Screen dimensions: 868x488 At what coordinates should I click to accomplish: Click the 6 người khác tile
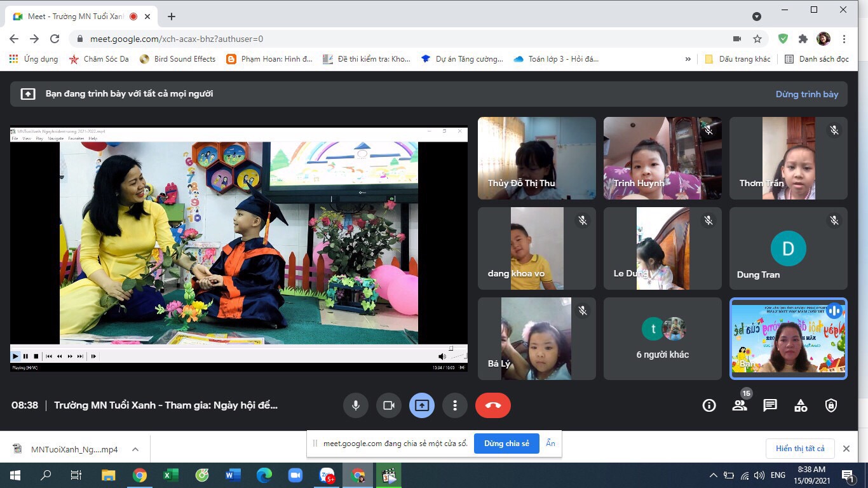tap(663, 339)
